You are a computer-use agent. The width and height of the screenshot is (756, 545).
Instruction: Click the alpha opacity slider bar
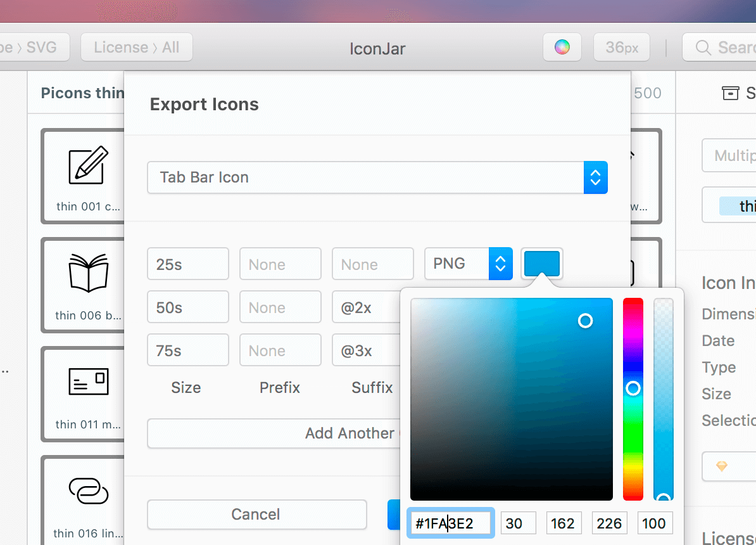point(664,399)
